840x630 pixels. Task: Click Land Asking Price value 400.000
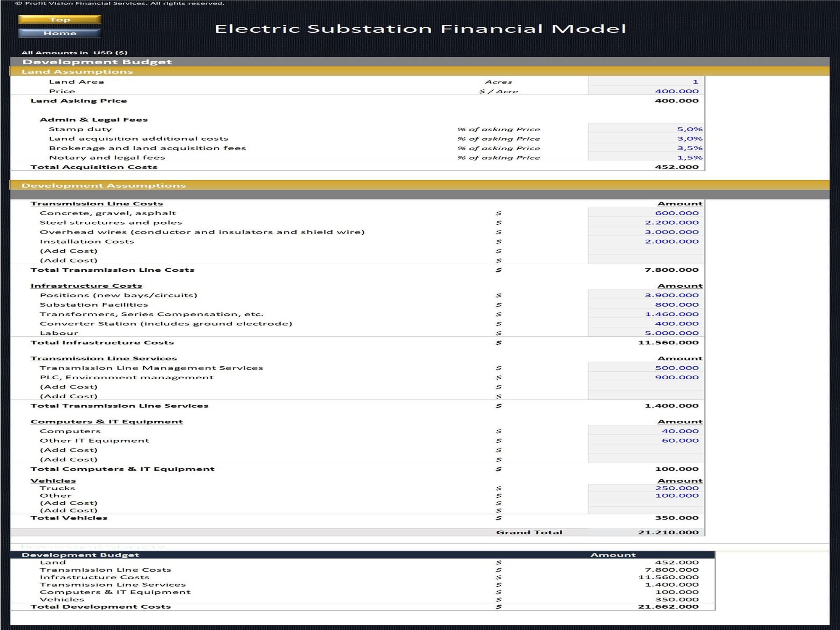point(677,101)
